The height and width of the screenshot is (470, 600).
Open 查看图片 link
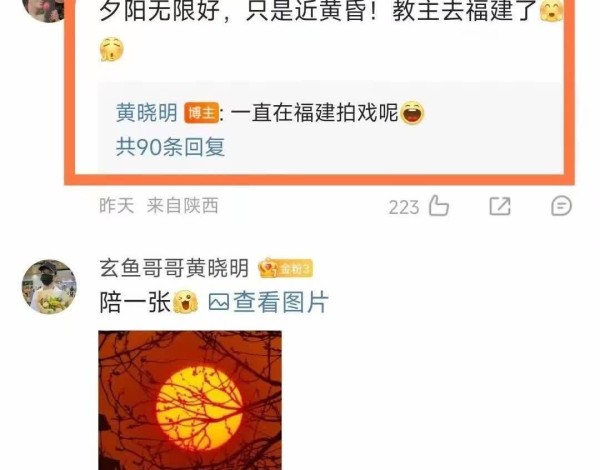click(x=280, y=302)
